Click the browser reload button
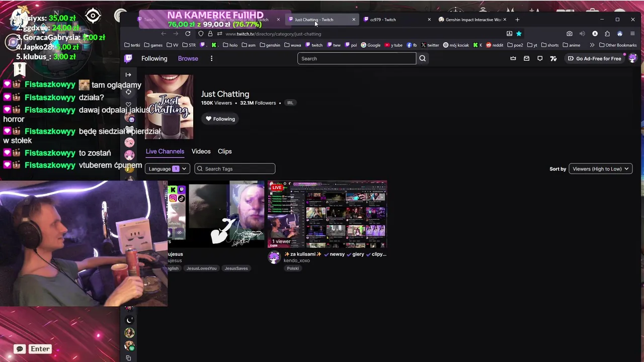This screenshot has width=644, height=362. pos(188,34)
